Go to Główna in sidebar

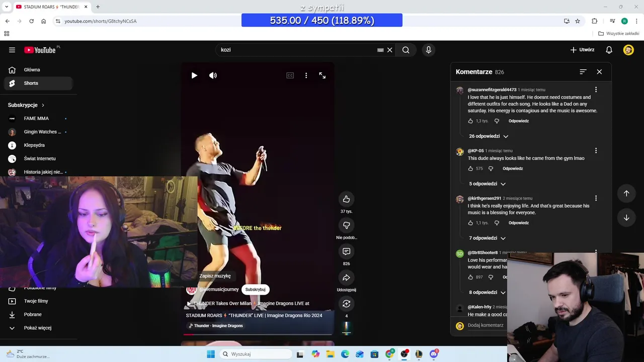click(38, 70)
